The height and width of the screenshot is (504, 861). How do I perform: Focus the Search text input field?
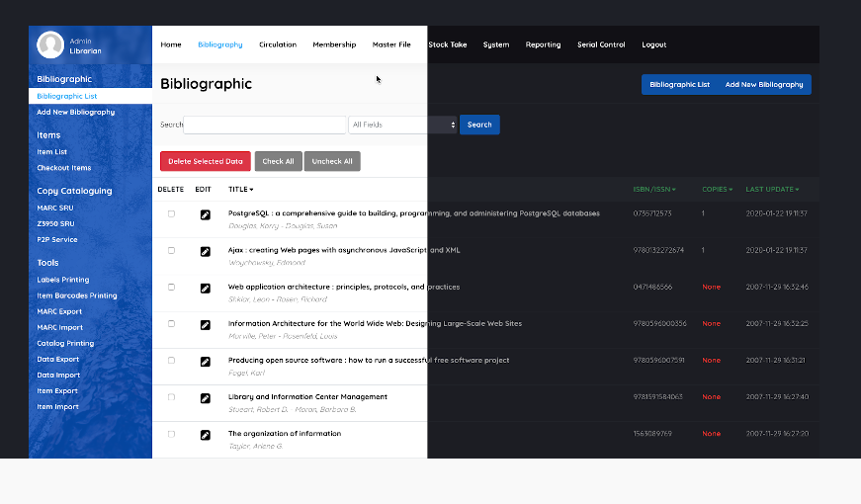(x=265, y=125)
